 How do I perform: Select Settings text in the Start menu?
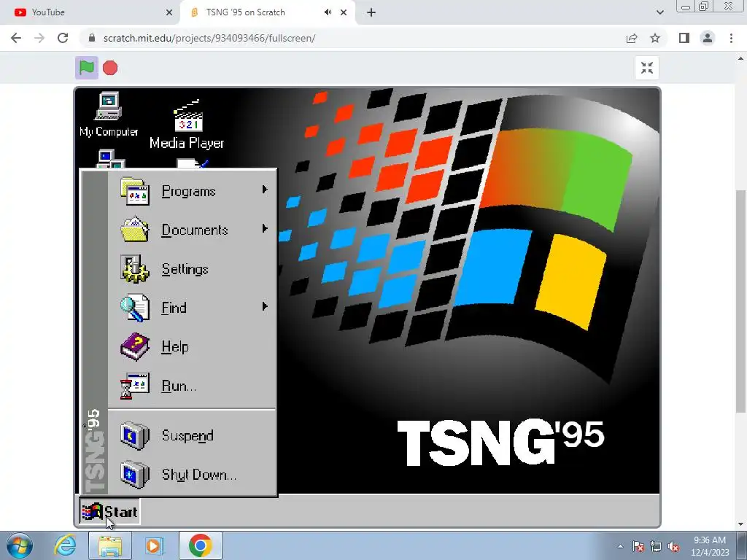[185, 270]
